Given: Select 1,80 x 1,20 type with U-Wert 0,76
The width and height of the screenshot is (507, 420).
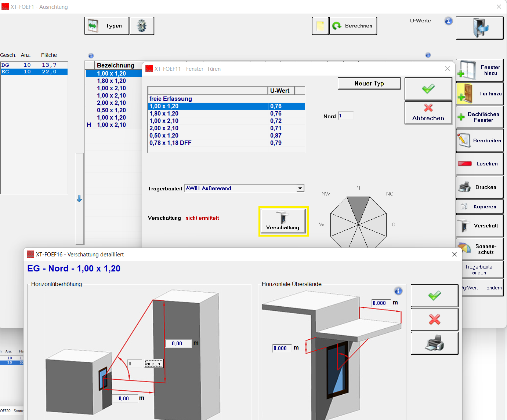Looking at the screenshot, I should click(226, 114).
